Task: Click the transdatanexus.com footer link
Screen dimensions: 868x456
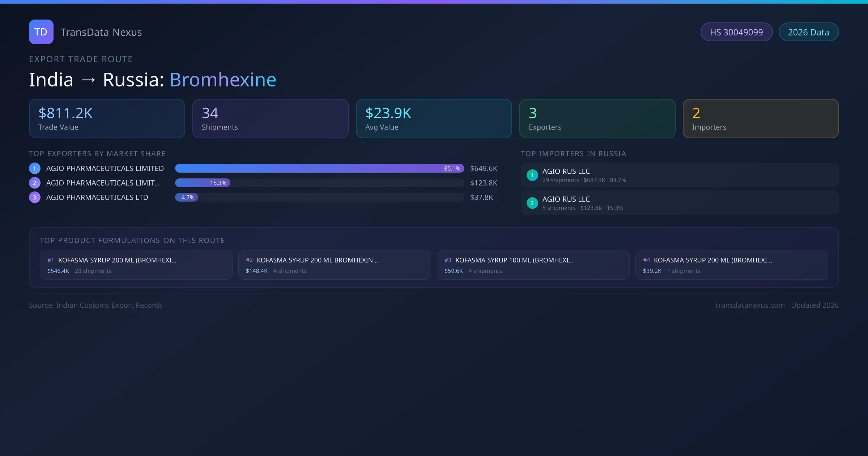Action: pyautogui.click(x=750, y=305)
